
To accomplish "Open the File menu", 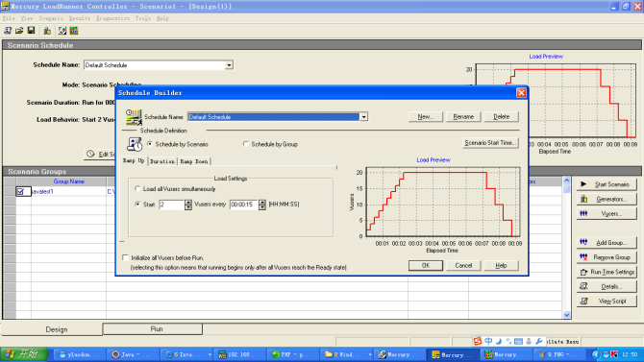I will tap(9, 18).
